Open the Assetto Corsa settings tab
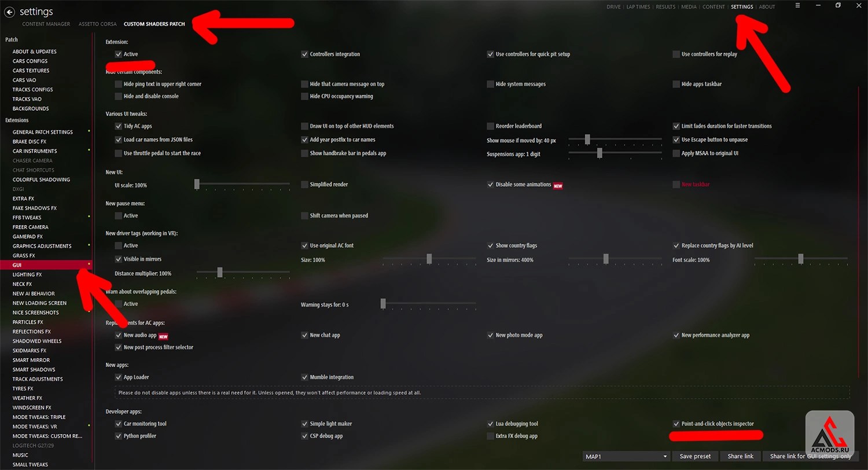The width and height of the screenshot is (868, 470). (x=97, y=24)
